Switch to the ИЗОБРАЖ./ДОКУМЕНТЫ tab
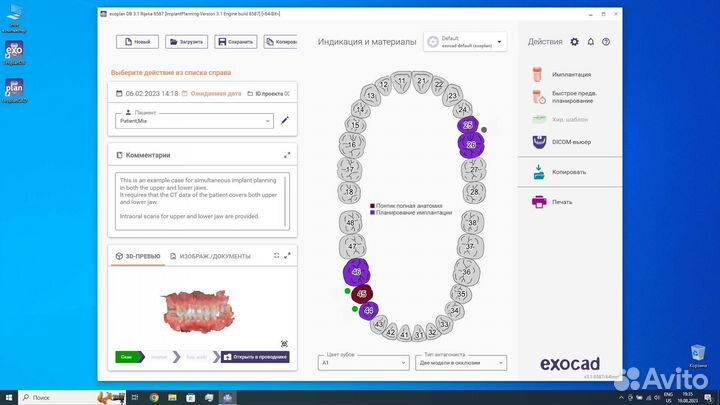Screen dimensions: 720x405 point(210,256)
